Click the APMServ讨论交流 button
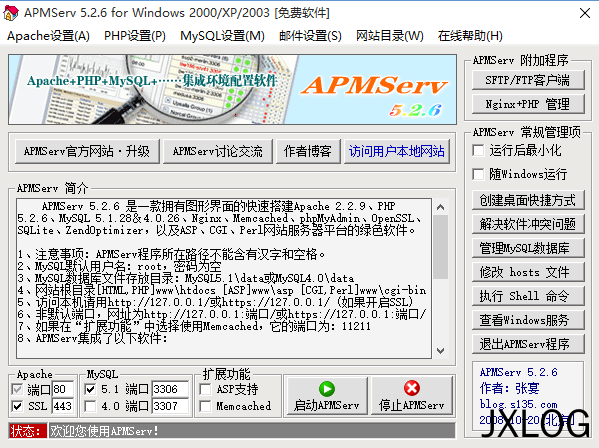The image size is (599, 448). point(218,151)
